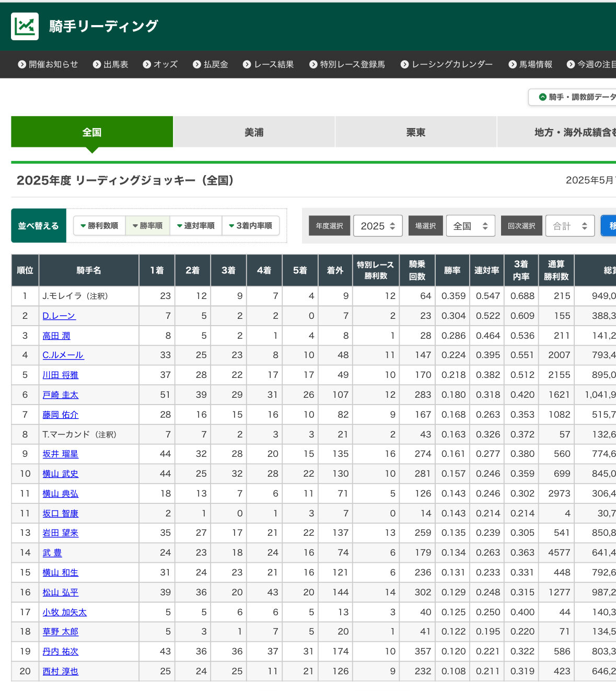Click the arrow icon beside 馬場情報
This screenshot has height=691, width=616.
tap(513, 64)
